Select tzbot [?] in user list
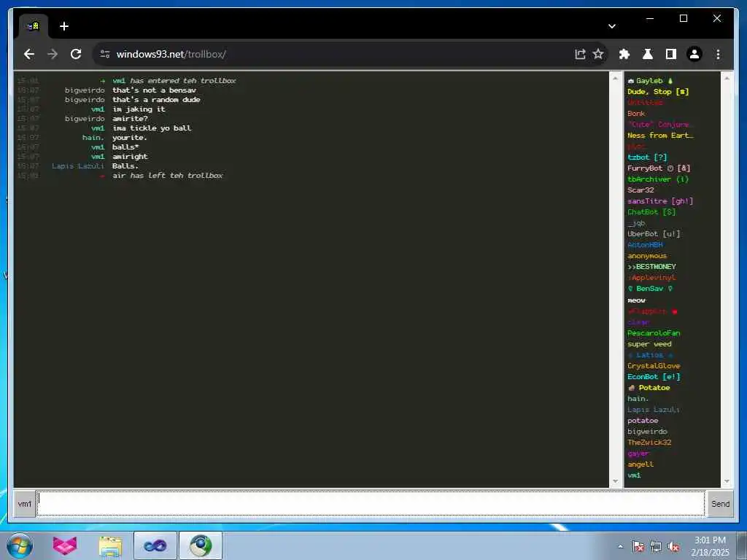The height and width of the screenshot is (560, 747). (x=647, y=157)
